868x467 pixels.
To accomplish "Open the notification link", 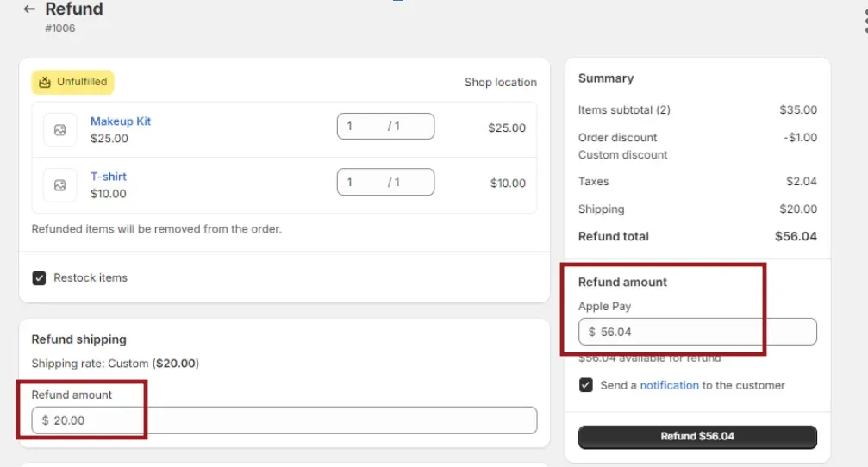I will click(x=669, y=385).
